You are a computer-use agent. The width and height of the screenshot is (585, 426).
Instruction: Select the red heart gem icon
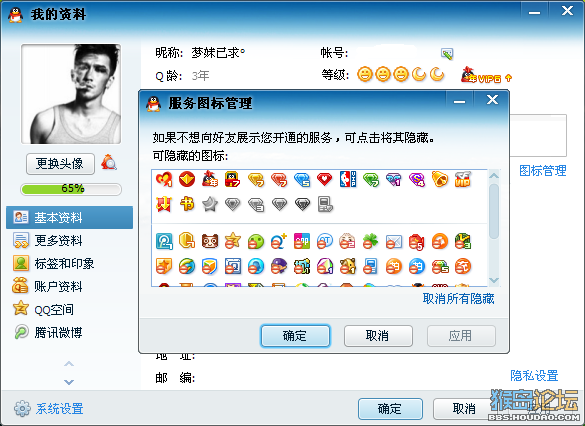point(325,179)
